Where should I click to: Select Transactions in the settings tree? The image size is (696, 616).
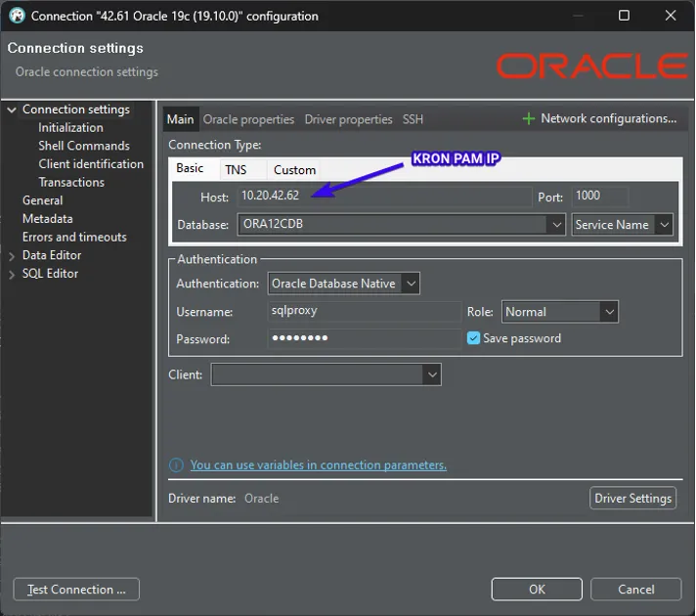[x=71, y=183]
